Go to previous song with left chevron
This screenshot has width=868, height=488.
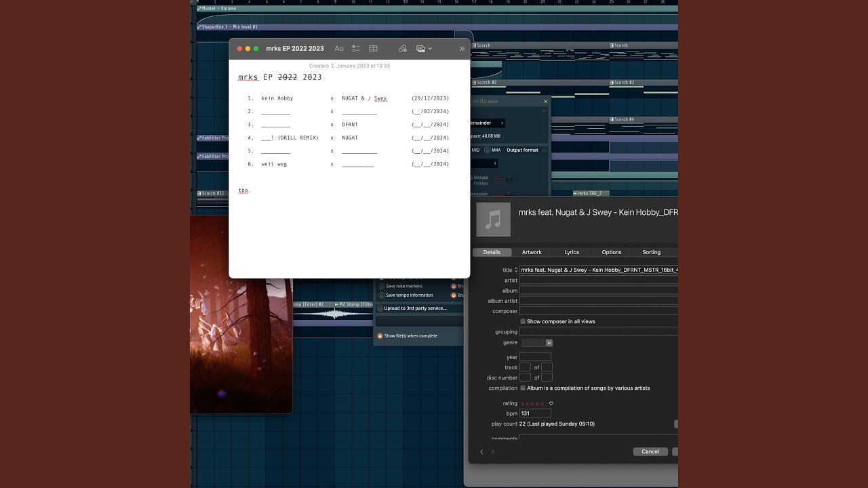pyautogui.click(x=482, y=451)
